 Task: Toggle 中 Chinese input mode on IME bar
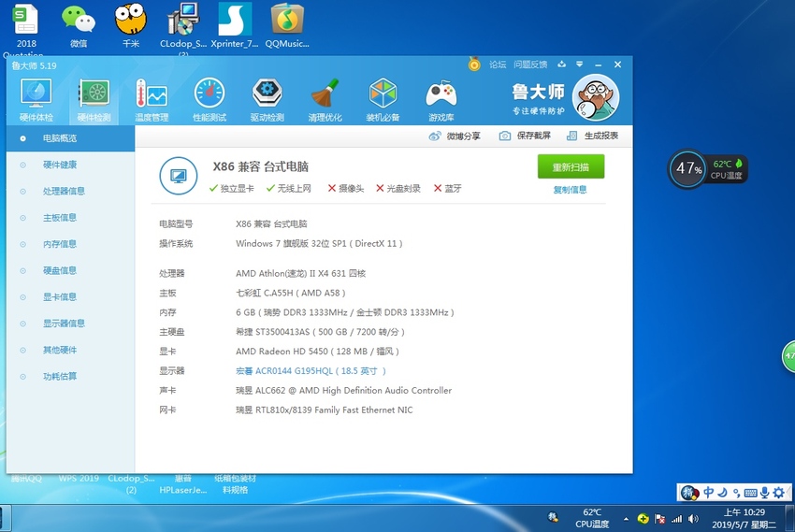point(708,492)
